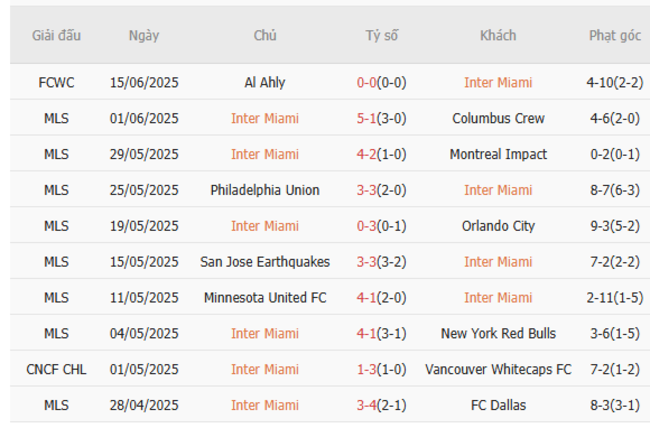This screenshot has width=650, height=428.
Task: Click the 5-1 score against Columbus Crew
Action: click(368, 118)
